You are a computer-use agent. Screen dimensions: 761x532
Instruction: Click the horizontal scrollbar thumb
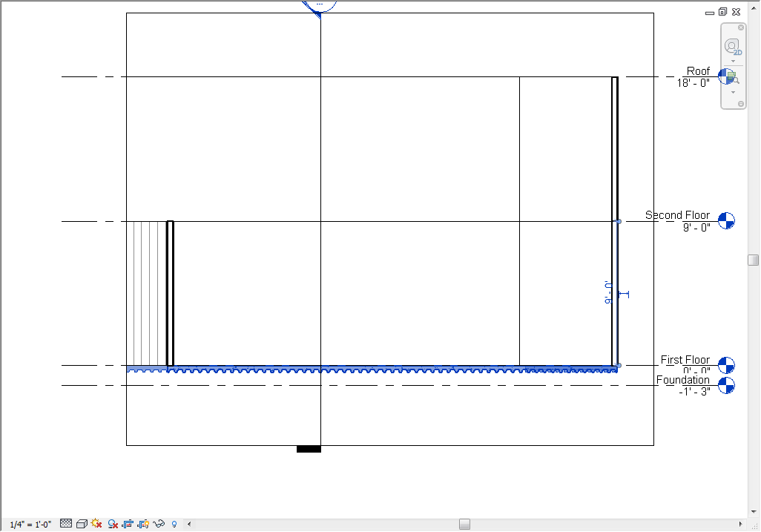[464, 525]
